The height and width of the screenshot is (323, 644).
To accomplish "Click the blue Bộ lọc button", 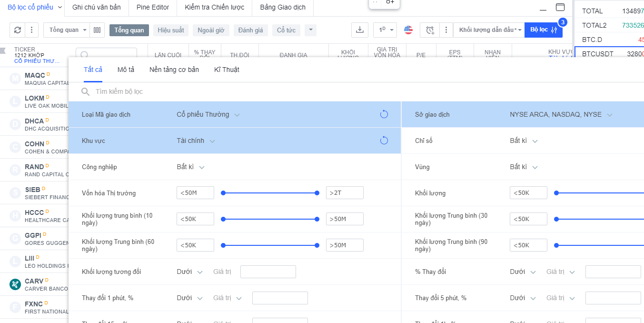I will tap(543, 30).
